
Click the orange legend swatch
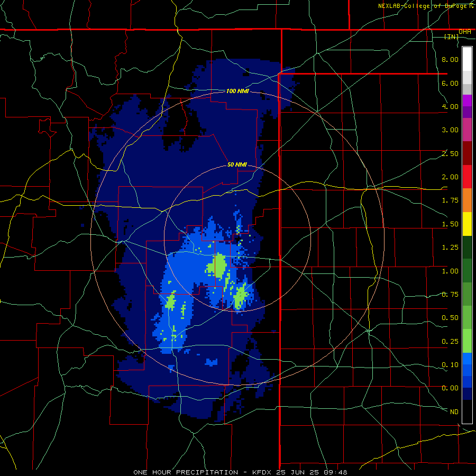(467, 200)
